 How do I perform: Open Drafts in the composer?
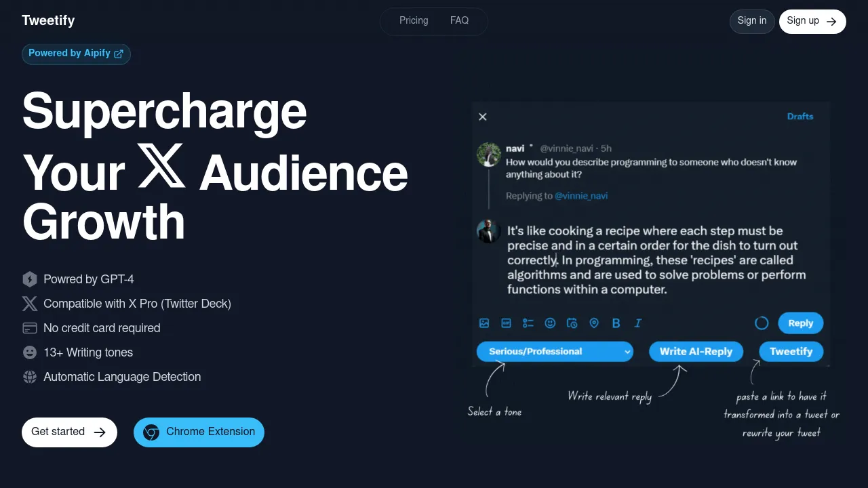pyautogui.click(x=800, y=117)
